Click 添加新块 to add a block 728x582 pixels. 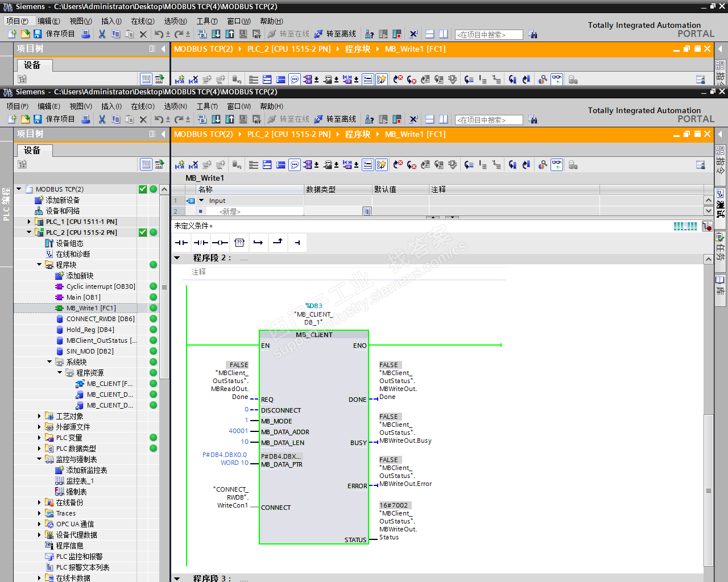[x=80, y=276]
